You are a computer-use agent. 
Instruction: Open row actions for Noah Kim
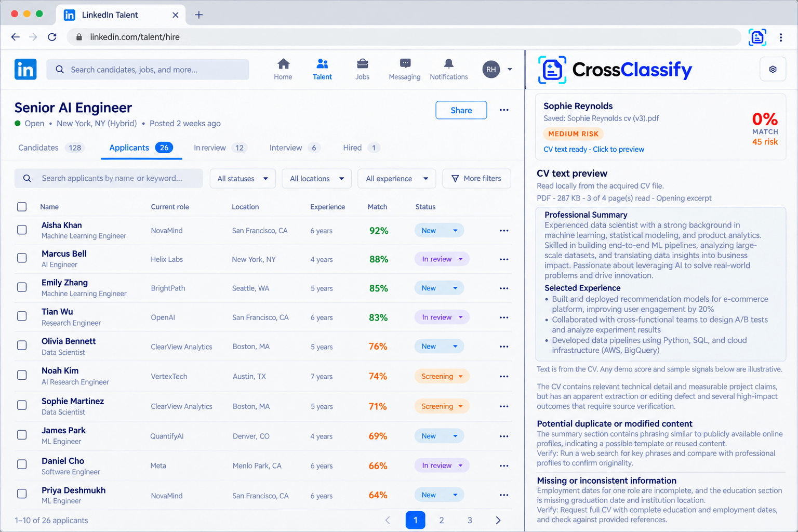[x=504, y=377]
